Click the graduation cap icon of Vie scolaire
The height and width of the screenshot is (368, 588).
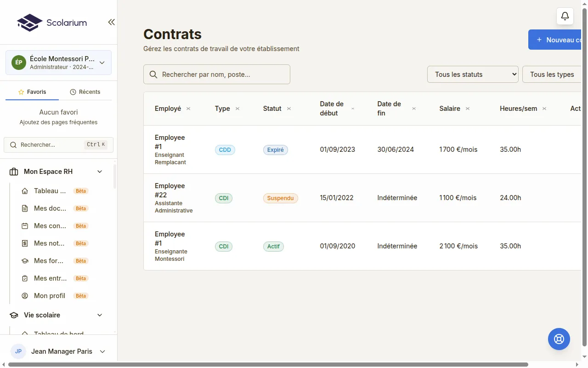click(x=14, y=315)
